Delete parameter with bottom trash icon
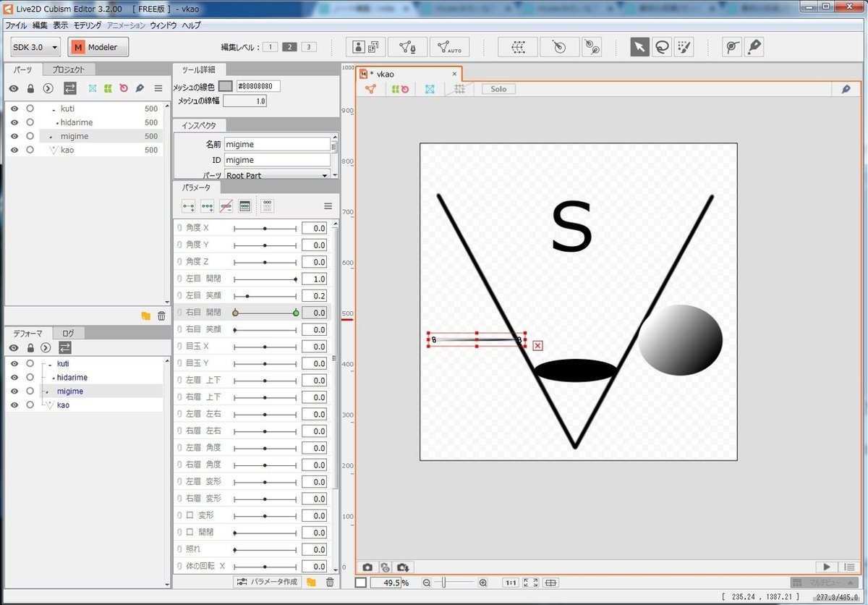The height and width of the screenshot is (605, 868). 330,582
